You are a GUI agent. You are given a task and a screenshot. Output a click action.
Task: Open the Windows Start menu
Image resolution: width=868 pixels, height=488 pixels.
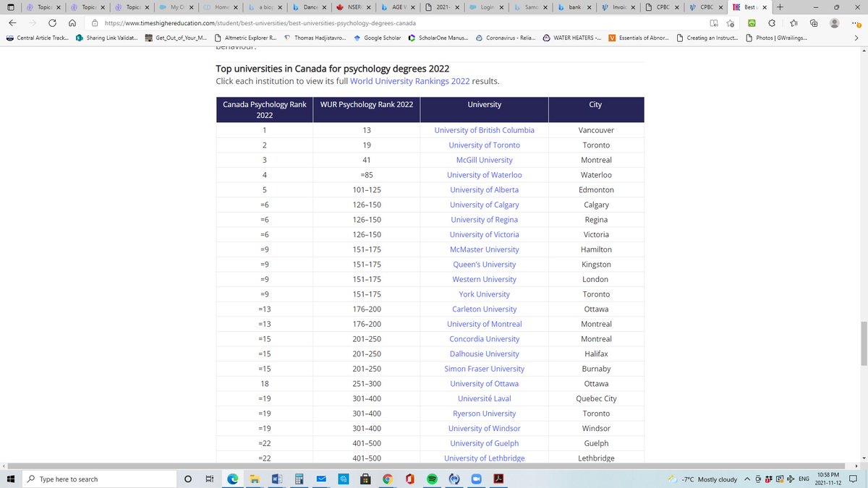[10, 479]
